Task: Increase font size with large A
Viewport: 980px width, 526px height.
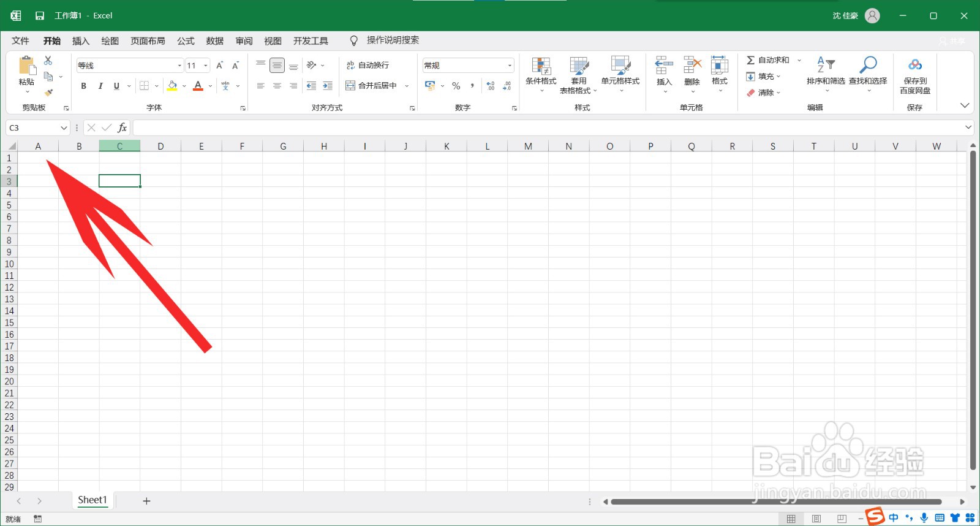Action: tap(219, 65)
